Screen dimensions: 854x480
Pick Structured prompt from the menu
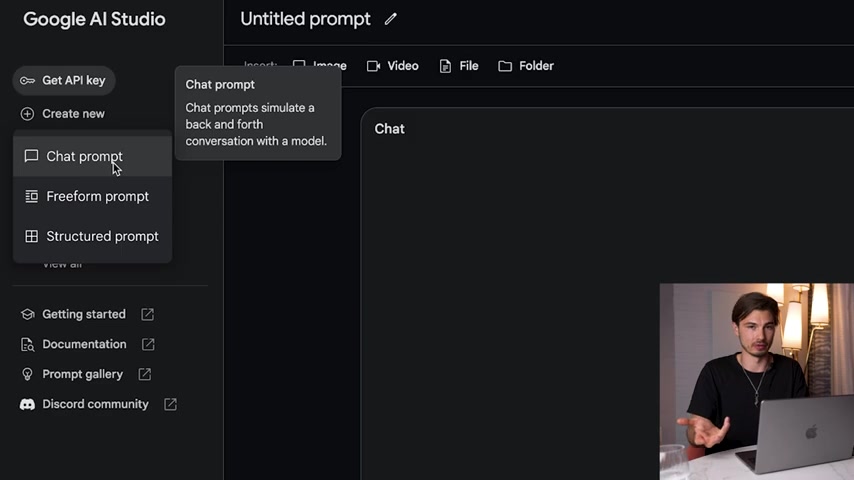102,236
